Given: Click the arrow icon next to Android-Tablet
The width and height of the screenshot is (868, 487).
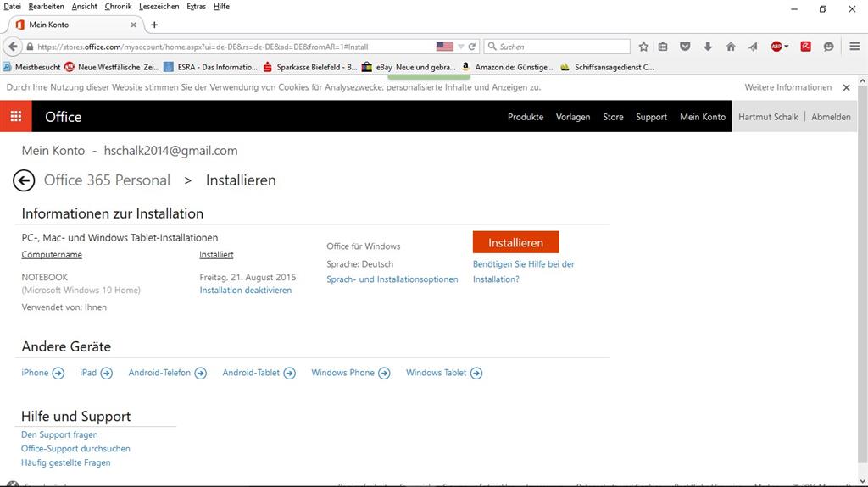Looking at the screenshot, I should click(290, 374).
